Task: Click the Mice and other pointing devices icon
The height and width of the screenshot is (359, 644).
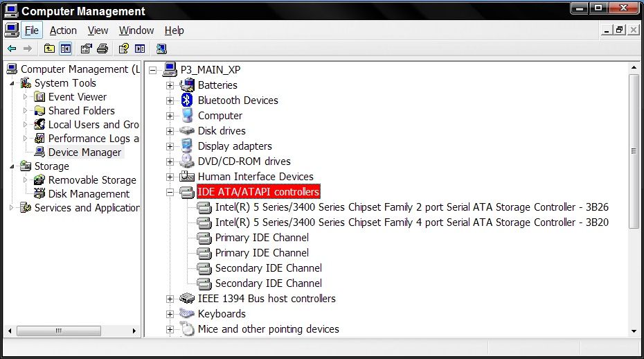Action: click(187, 329)
